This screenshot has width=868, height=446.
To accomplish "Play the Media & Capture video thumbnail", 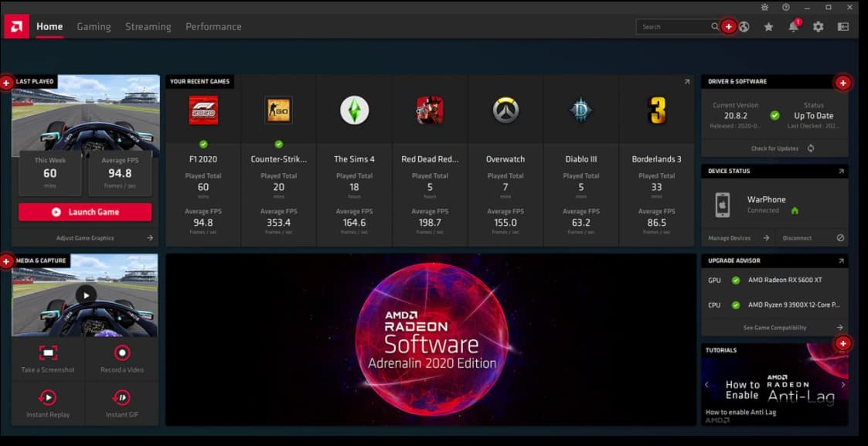I will click(x=86, y=295).
